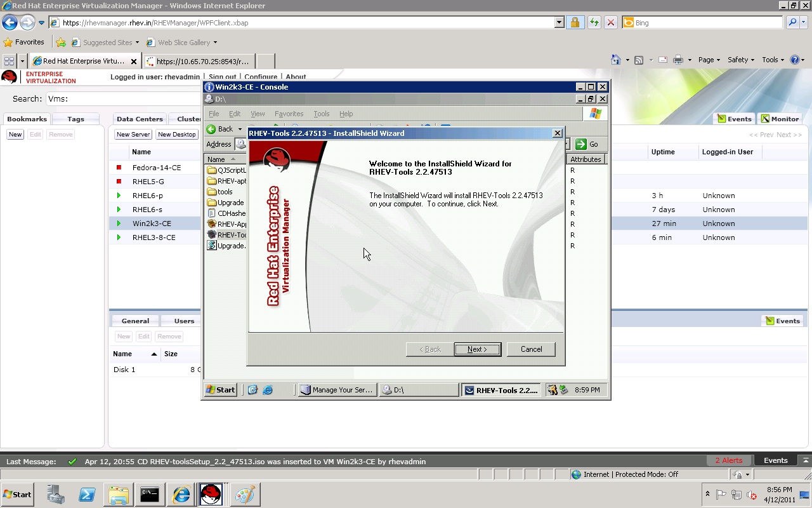The height and width of the screenshot is (508, 812).
Task: Open the IE Help question mark icon
Action: (x=795, y=60)
